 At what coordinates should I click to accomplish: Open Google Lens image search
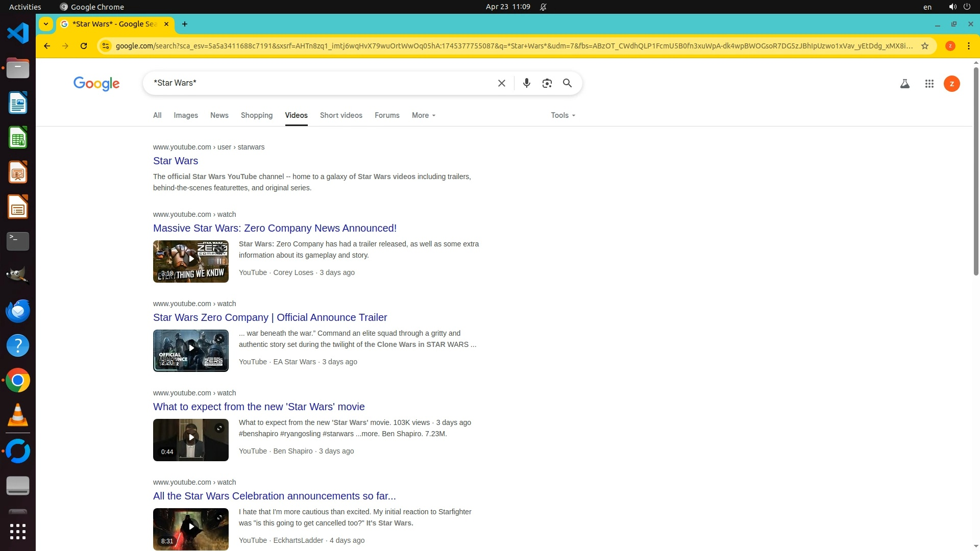click(x=547, y=83)
